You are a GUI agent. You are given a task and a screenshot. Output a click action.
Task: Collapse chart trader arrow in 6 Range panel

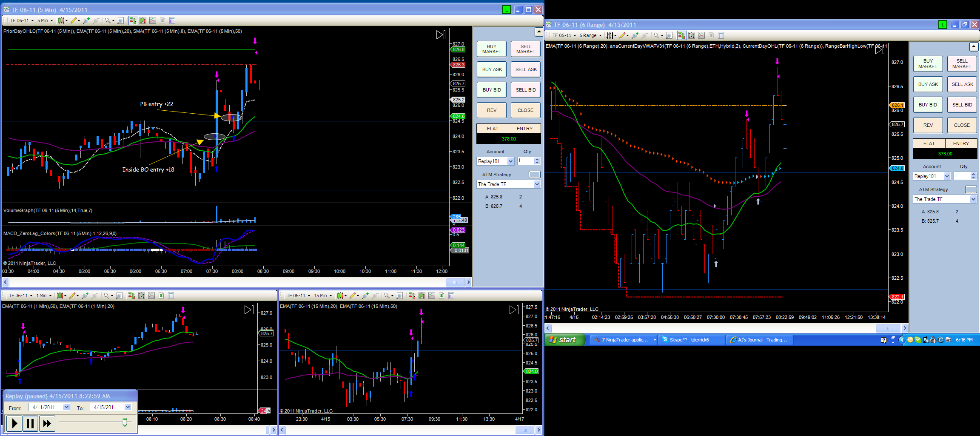pos(974,46)
